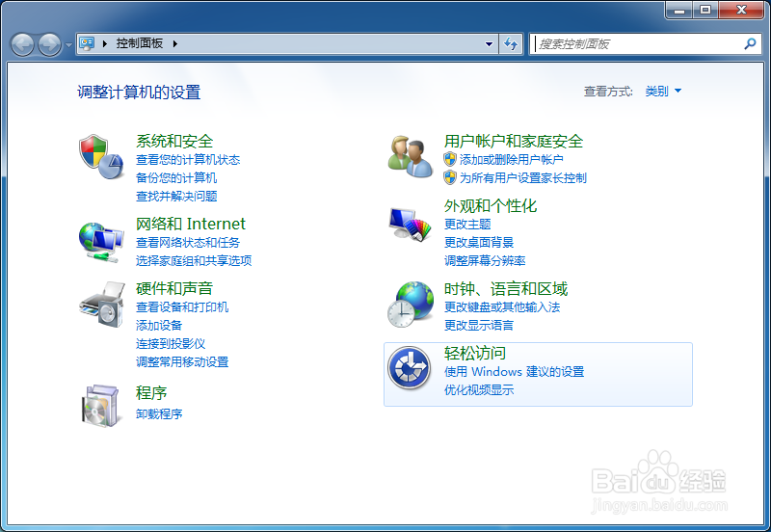Open 查找并解决问题 link

(176, 196)
